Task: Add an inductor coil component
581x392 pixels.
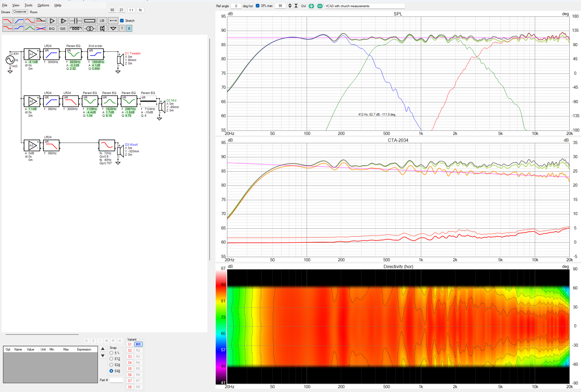Action: (75, 28)
